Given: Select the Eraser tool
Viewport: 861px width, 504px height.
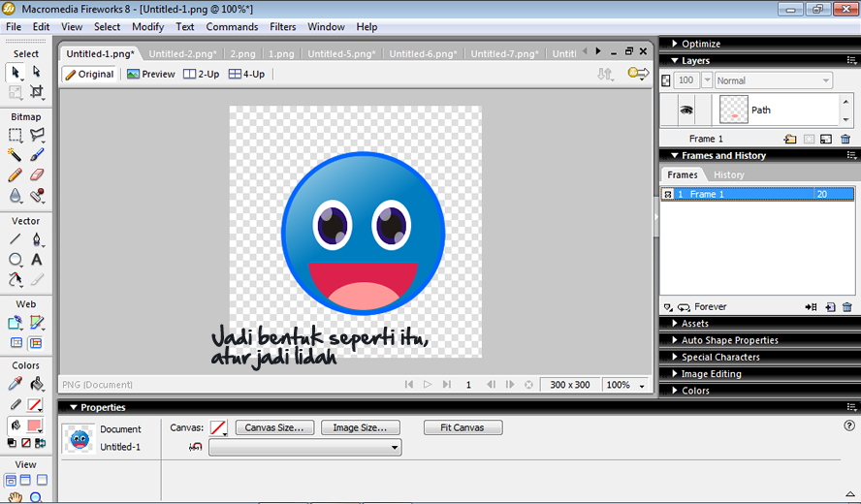Looking at the screenshot, I should click(36, 175).
